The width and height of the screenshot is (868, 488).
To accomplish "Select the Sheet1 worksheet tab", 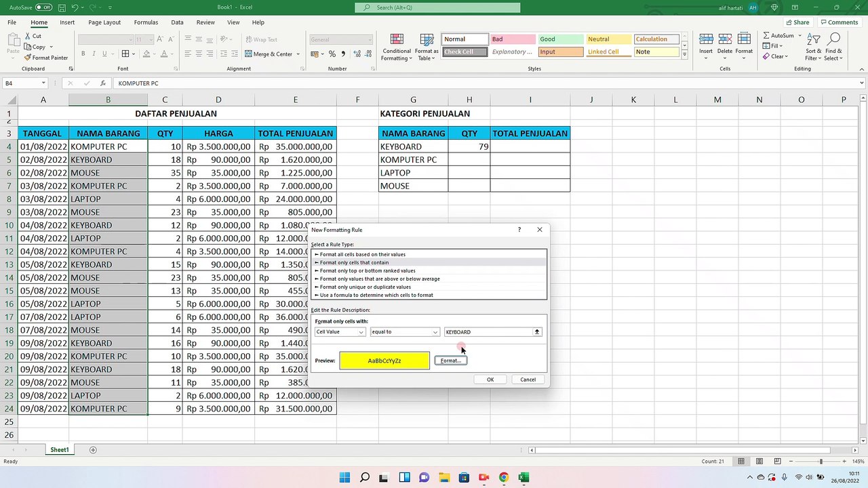I will click(x=59, y=450).
